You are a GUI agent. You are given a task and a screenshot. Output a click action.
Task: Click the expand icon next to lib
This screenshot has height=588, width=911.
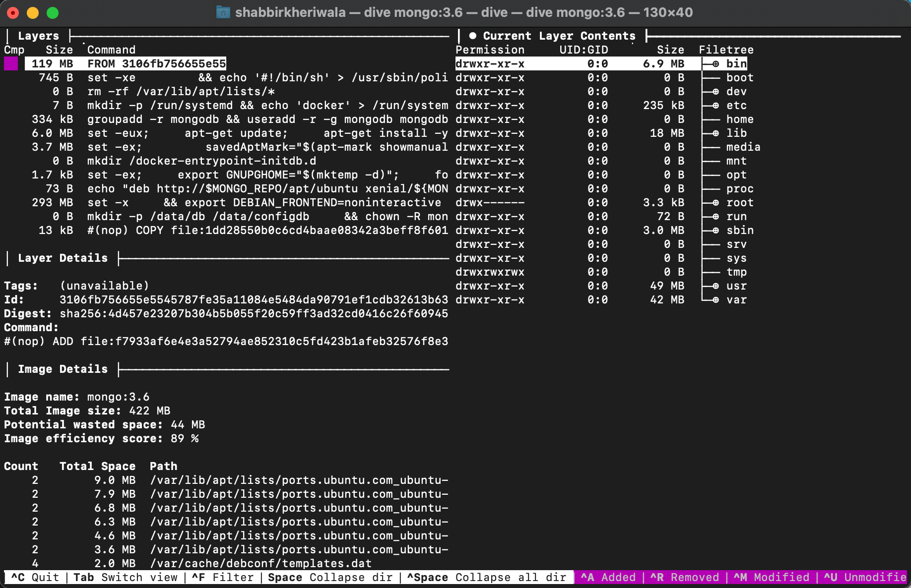coord(716,133)
